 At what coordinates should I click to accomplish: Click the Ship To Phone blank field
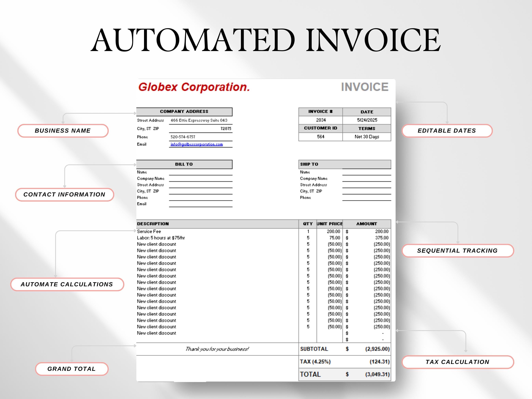[x=366, y=198]
